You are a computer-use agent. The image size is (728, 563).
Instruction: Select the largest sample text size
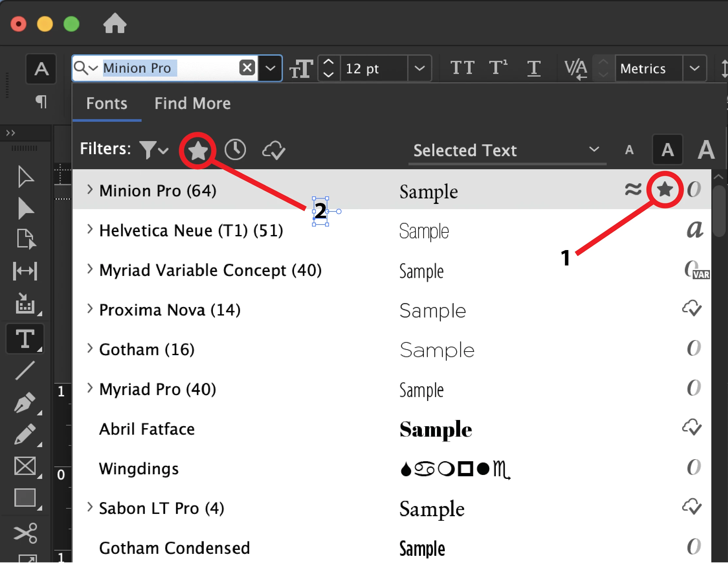coord(706,150)
